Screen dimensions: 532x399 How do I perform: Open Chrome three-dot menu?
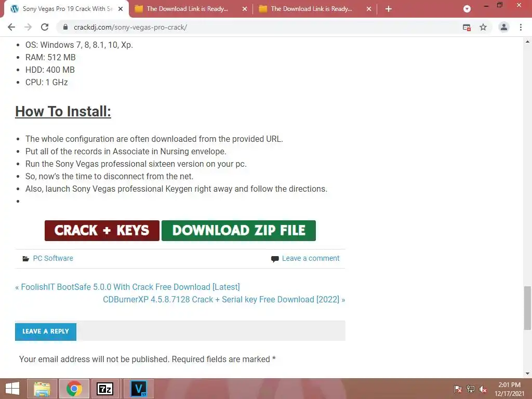[521, 27]
